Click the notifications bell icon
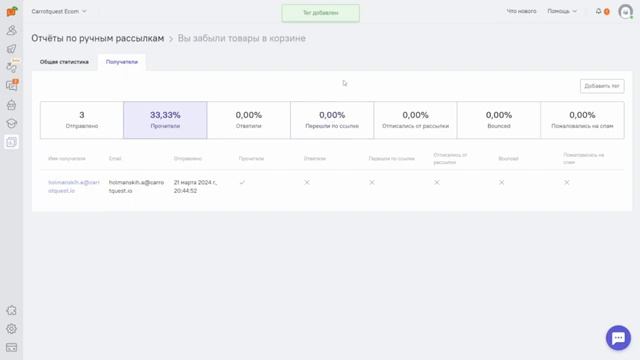The image size is (640, 360). [598, 11]
